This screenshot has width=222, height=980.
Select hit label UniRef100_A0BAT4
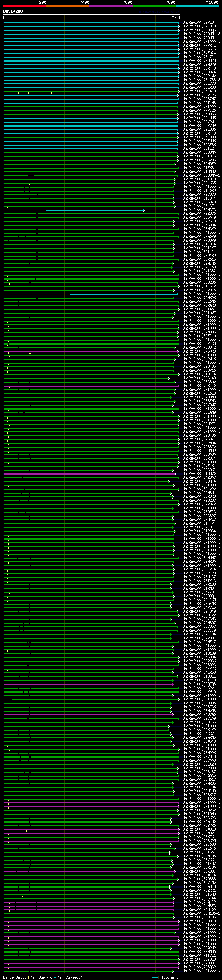coord(199,481)
